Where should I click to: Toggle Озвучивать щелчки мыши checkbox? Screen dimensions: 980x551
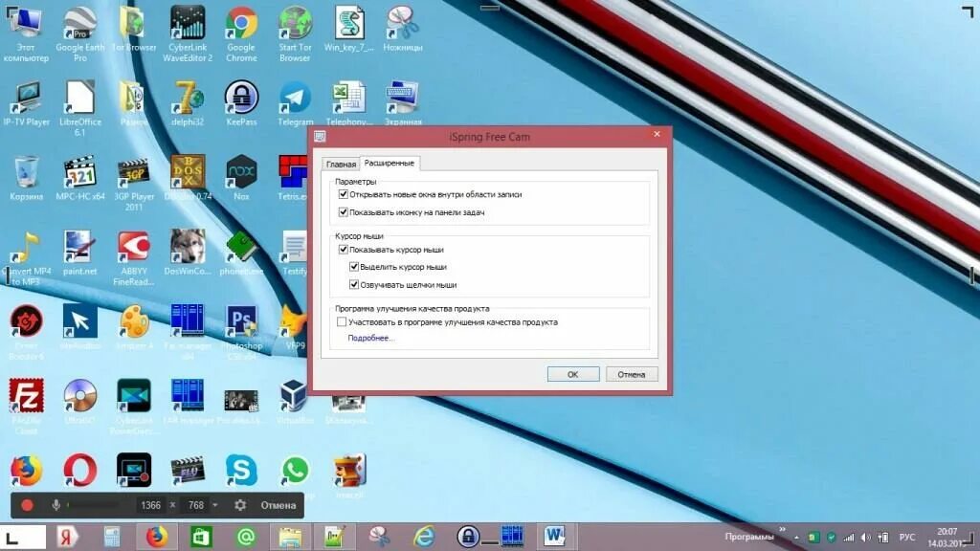point(354,285)
